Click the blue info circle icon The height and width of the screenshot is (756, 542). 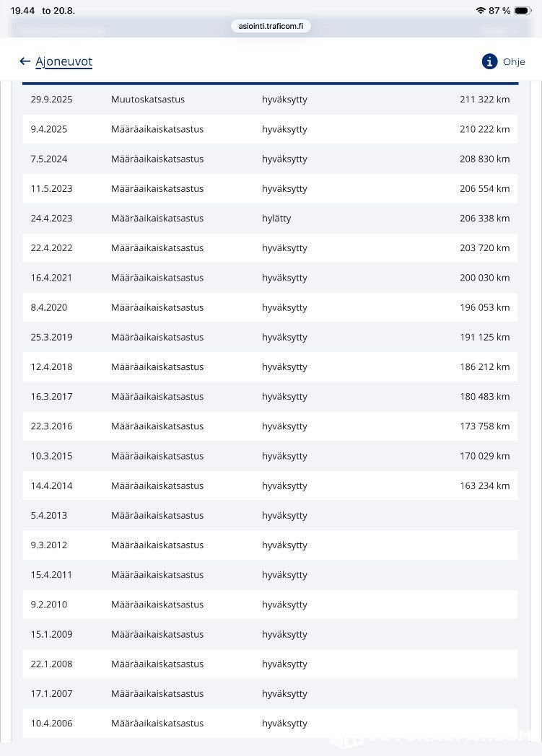point(489,62)
